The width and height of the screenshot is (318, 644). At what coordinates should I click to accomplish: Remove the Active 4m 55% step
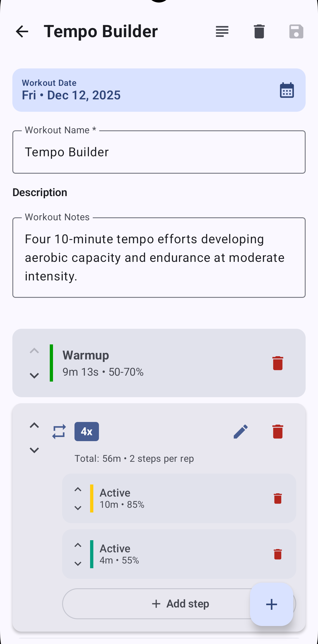278,554
